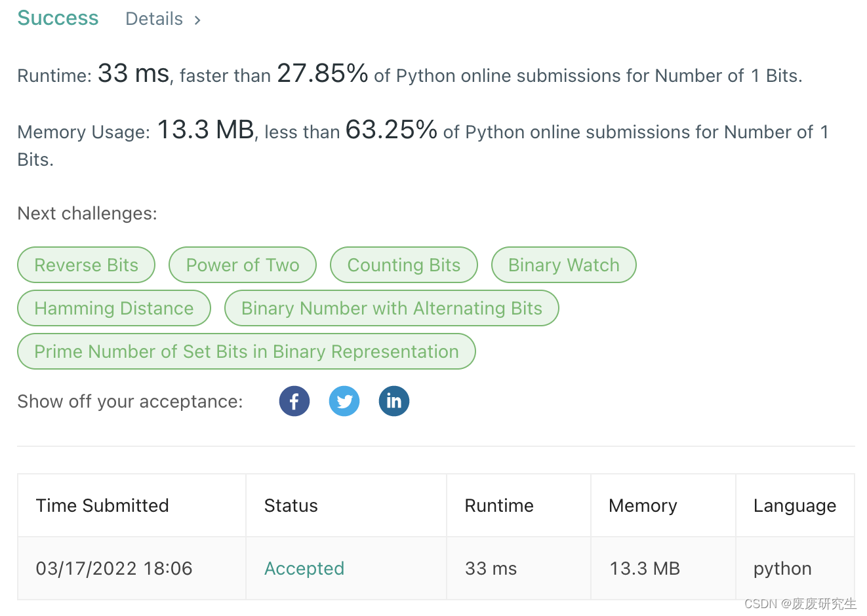
Task: Open the Reverse Bits challenge
Action: (x=86, y=265)
